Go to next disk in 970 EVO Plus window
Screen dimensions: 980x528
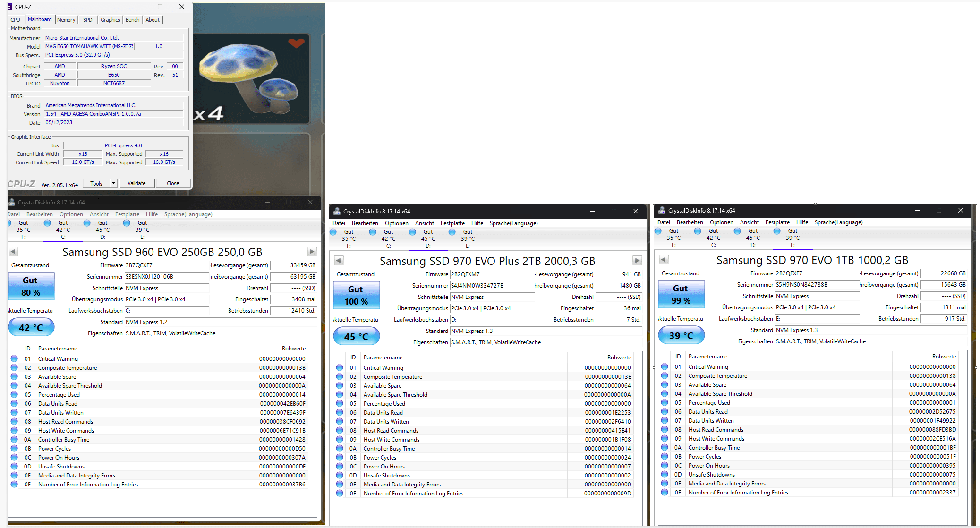(637, 261)
